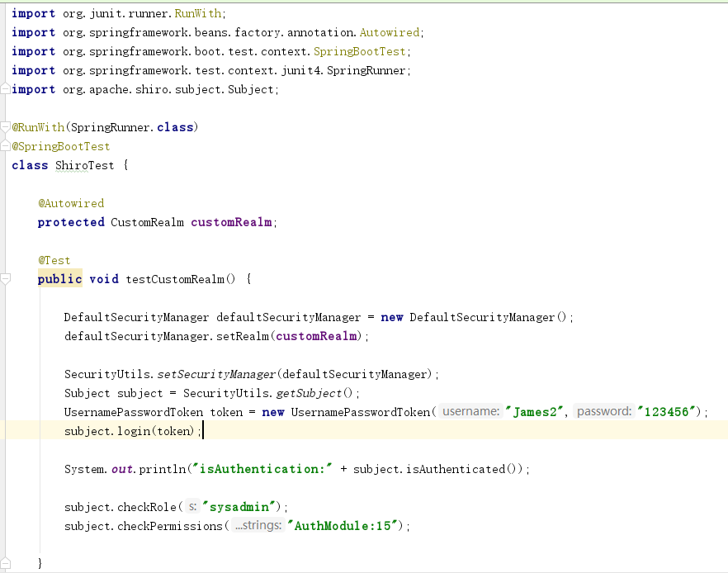Click the checkPermissions method call
This screenshot has height=573, width=728.
pyautogui.click(x=170, y=526)
